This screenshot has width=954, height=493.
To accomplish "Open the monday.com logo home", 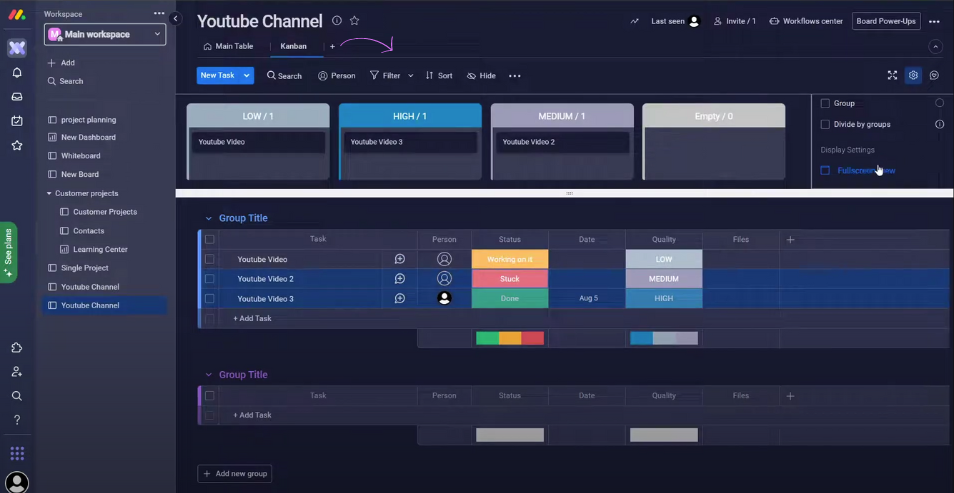I will coord(17,15).
